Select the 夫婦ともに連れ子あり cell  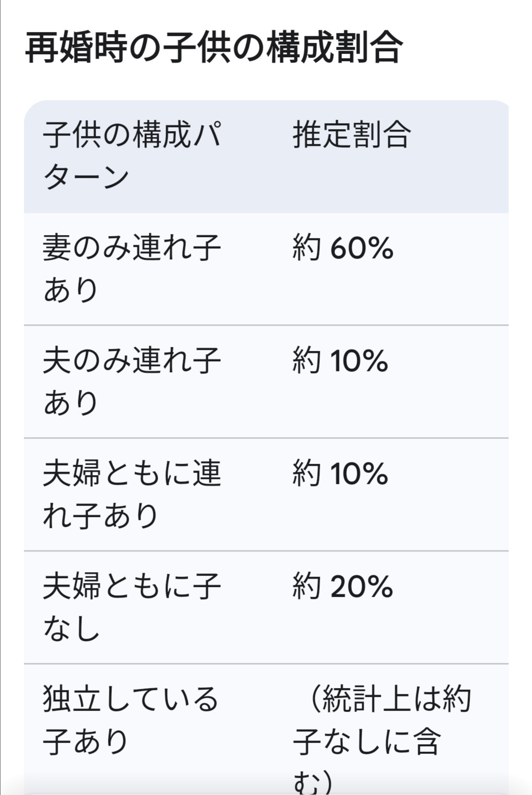click(x=132, y=494)
